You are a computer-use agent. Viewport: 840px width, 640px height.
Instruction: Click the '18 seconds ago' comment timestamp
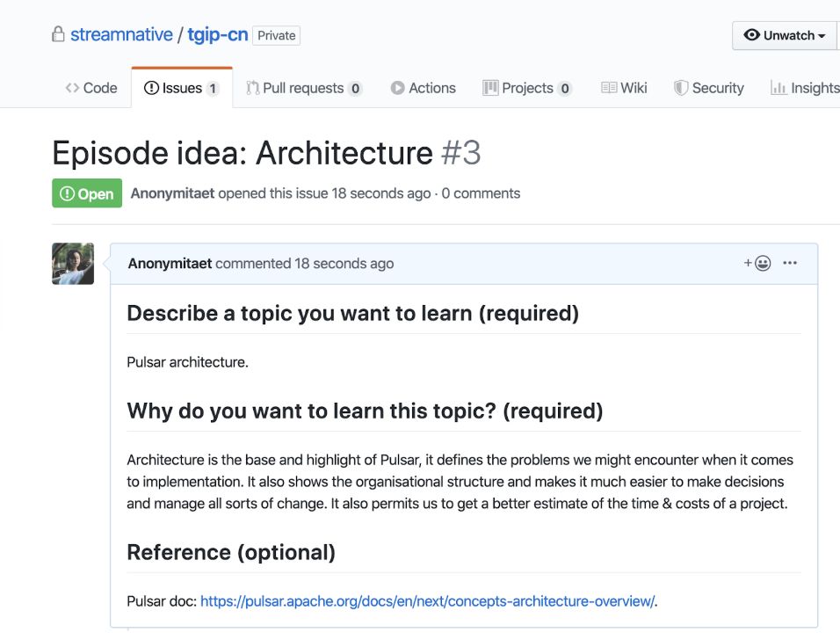coord(344,264)
